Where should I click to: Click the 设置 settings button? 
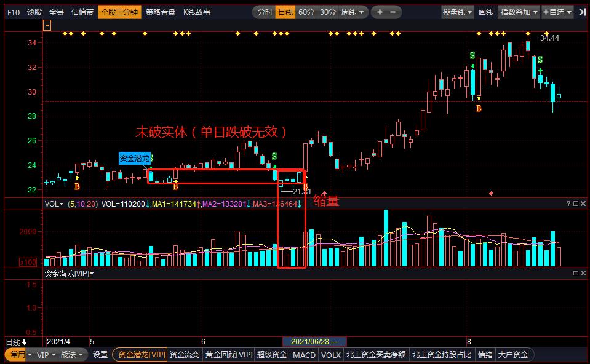coord(100,355)
